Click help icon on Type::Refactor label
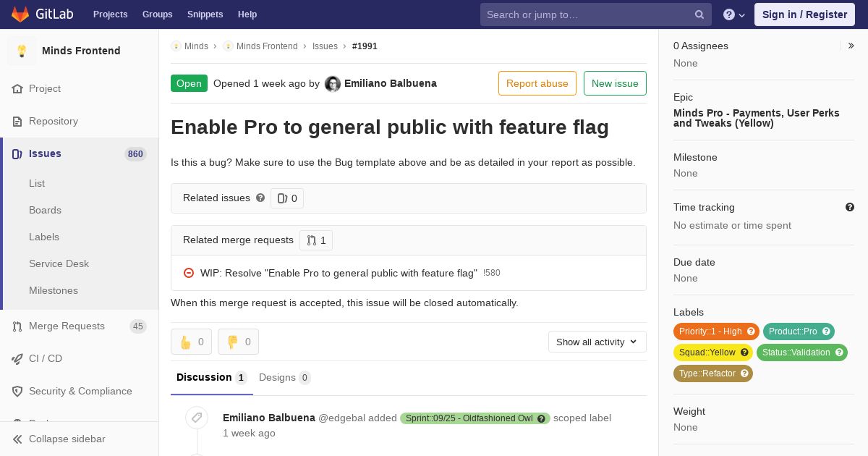The image size is (868, 456). click(744, 373)
